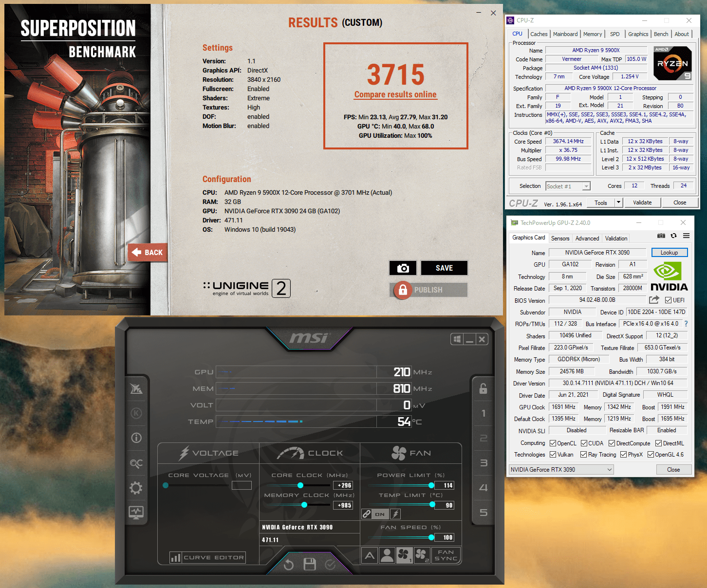Click Validate in CPU-Z

(x=642, y=202)
